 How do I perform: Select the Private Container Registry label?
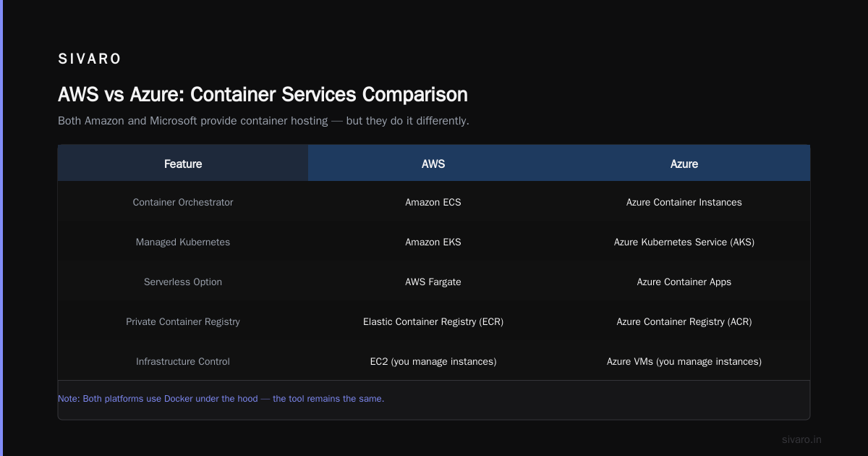[183, 321]
